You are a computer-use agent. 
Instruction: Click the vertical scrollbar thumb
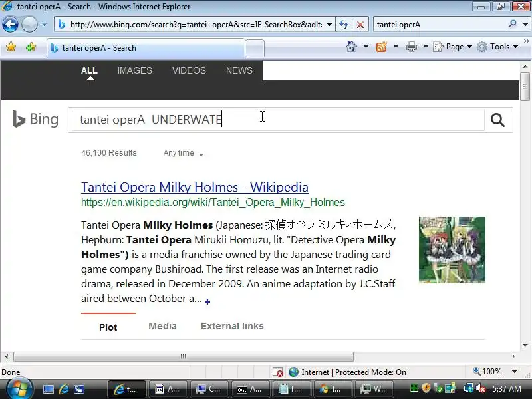[x=525, y=86]
